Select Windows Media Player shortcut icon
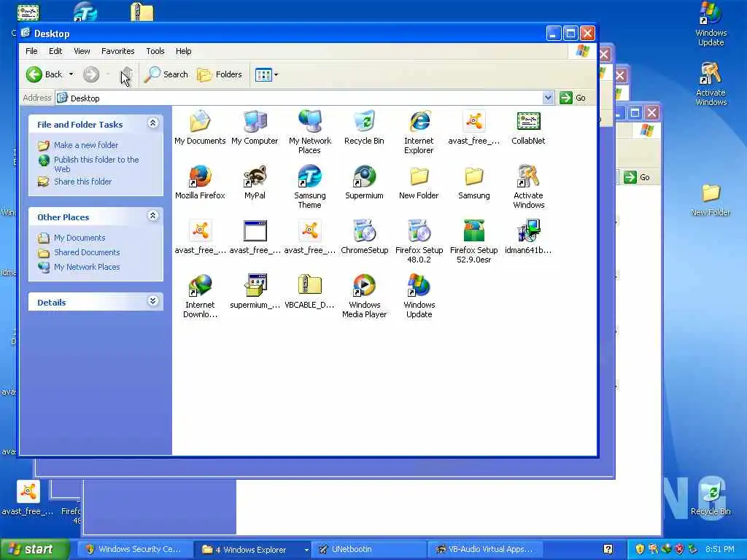The height and width of the screenshot is (560, 747). pos(365,296)
